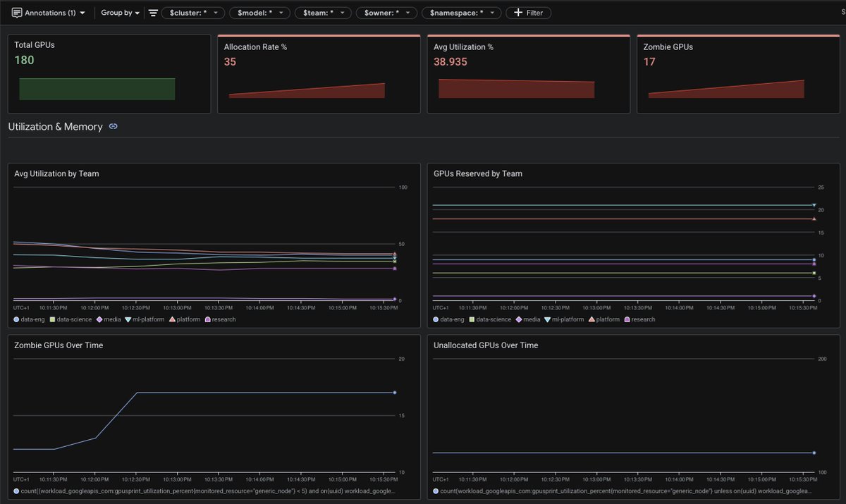The image size is (846, 504).
Task: Click the data-eng circle marker in GPUs Reserved chart
Action: tap(814, 259)
